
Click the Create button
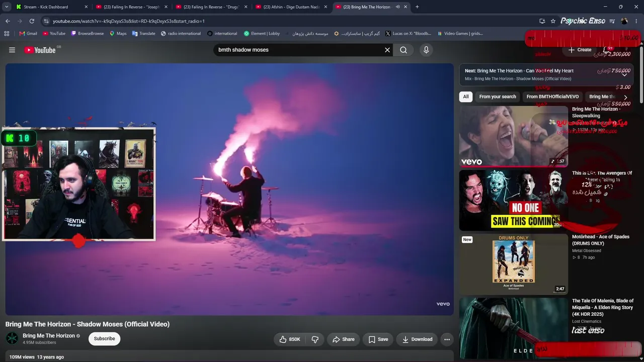point(580,50)
